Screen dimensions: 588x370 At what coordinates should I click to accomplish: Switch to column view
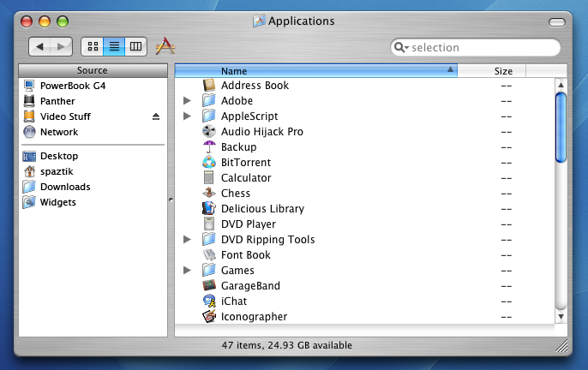(135, 46)
